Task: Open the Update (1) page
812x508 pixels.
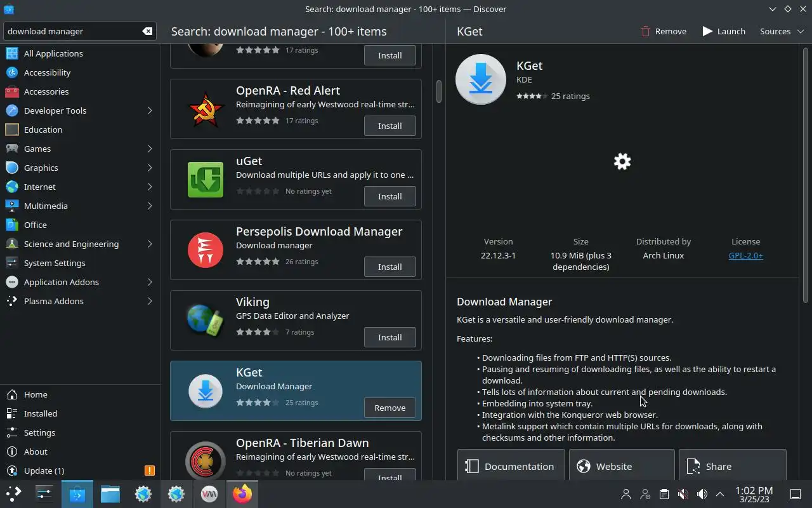Action: 80,471
